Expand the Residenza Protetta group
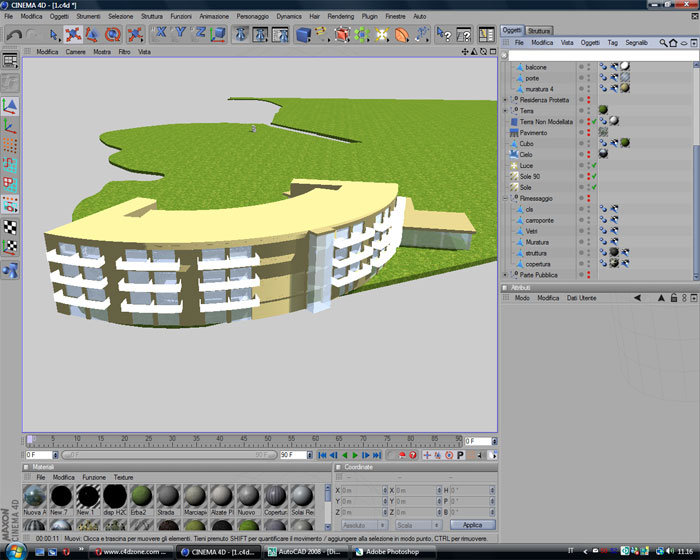The image size is (700, 560). pyautogui.click(x=505, y=100)
